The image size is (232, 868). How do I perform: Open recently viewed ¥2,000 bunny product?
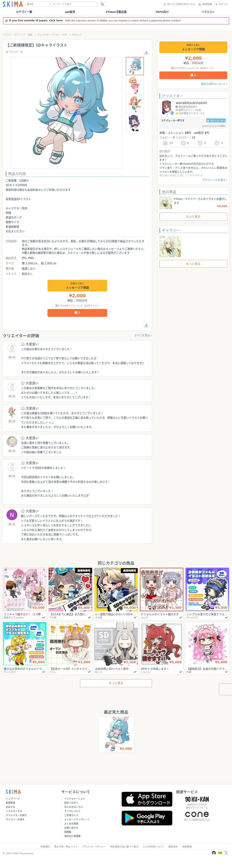click(116, 734)
